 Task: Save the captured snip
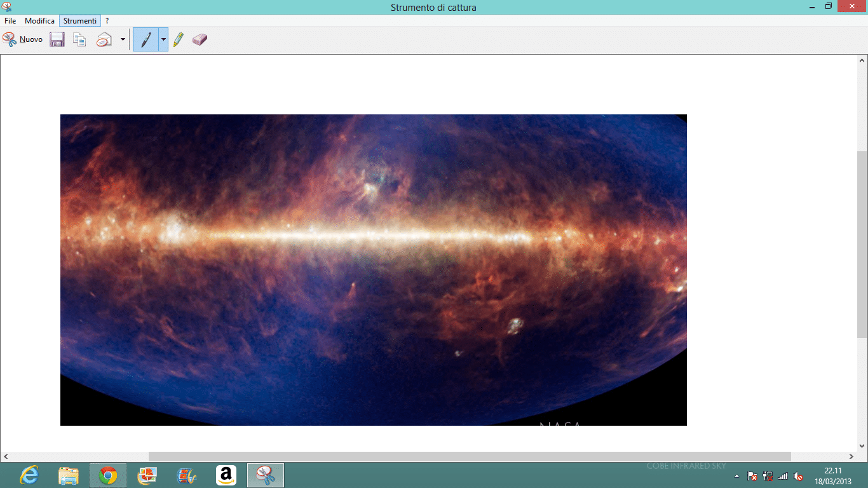pyautogui.click(x=57, y=39)
